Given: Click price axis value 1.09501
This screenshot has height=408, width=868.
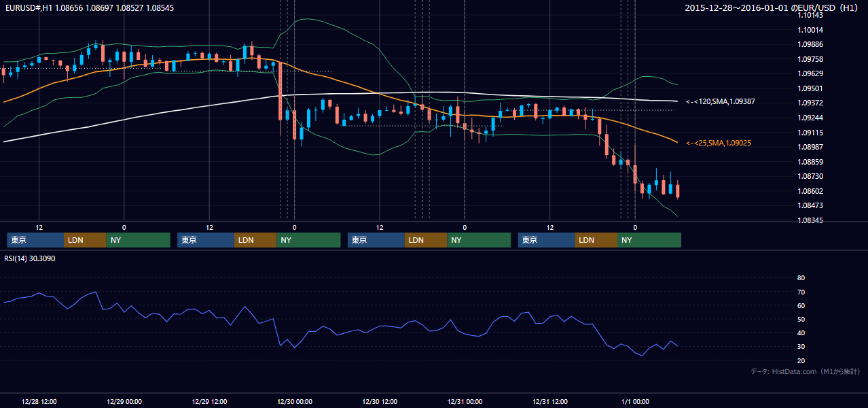Looking at the screenshot, I should coord(810,88).
